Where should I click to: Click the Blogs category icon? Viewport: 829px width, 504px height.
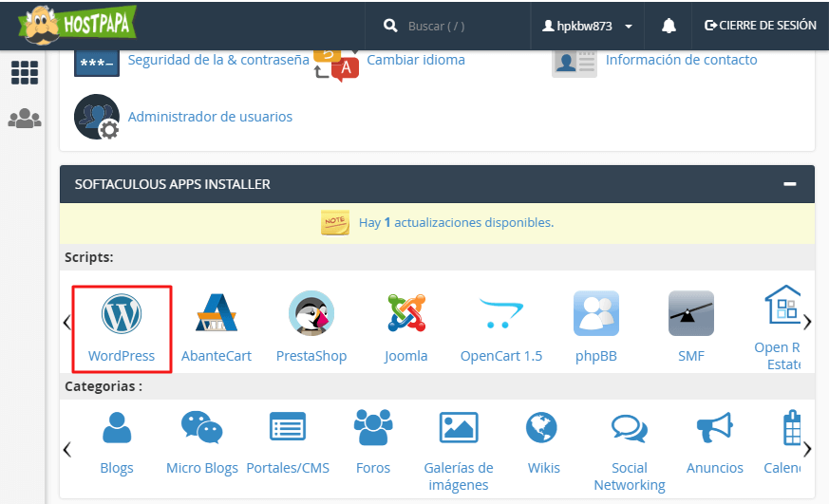click(x=117, y=427)
